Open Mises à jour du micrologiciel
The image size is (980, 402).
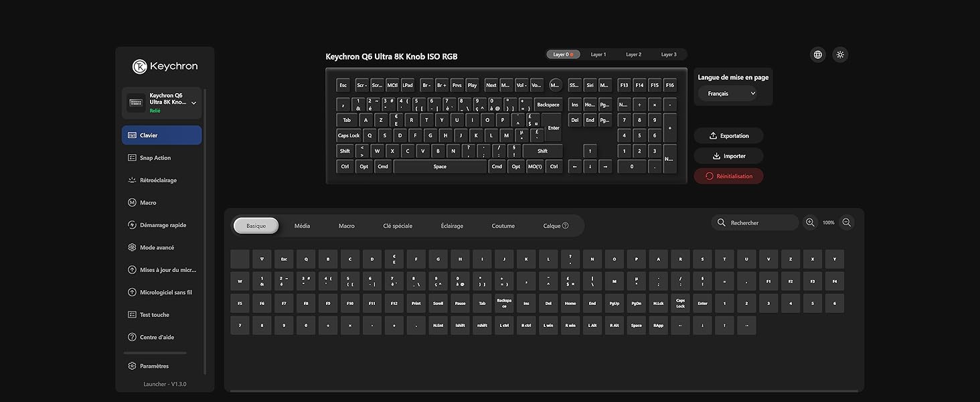coord(161,270)
